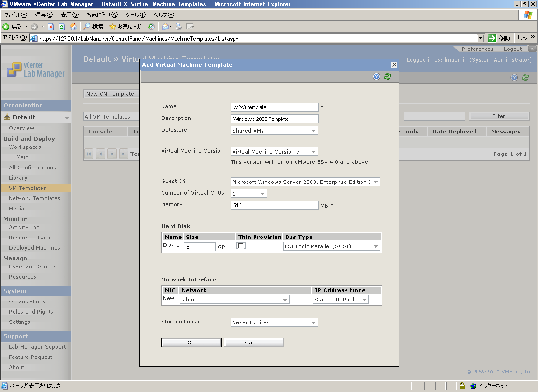
Task: Open the Datastore dropdown
Action: tap(274, 130)
